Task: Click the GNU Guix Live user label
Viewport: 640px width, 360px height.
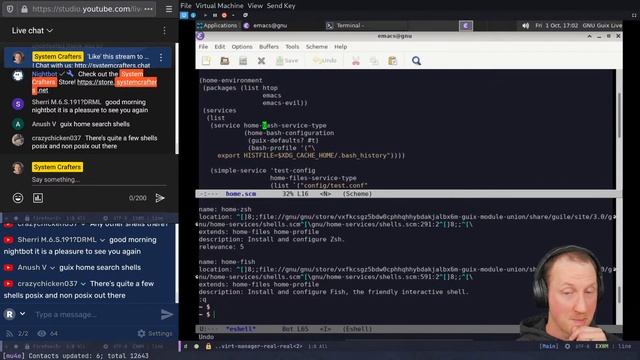Action: [x=602, y=25]
